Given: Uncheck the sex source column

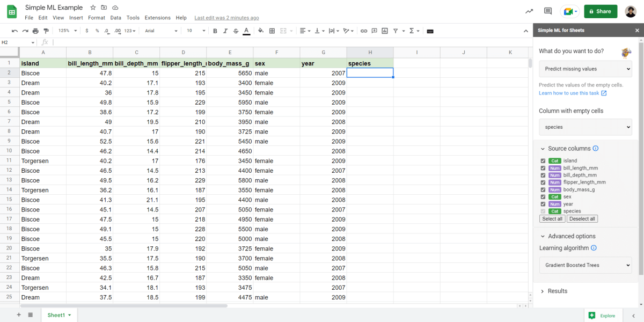Looking at the screenshot, I should tap(543, 196).
